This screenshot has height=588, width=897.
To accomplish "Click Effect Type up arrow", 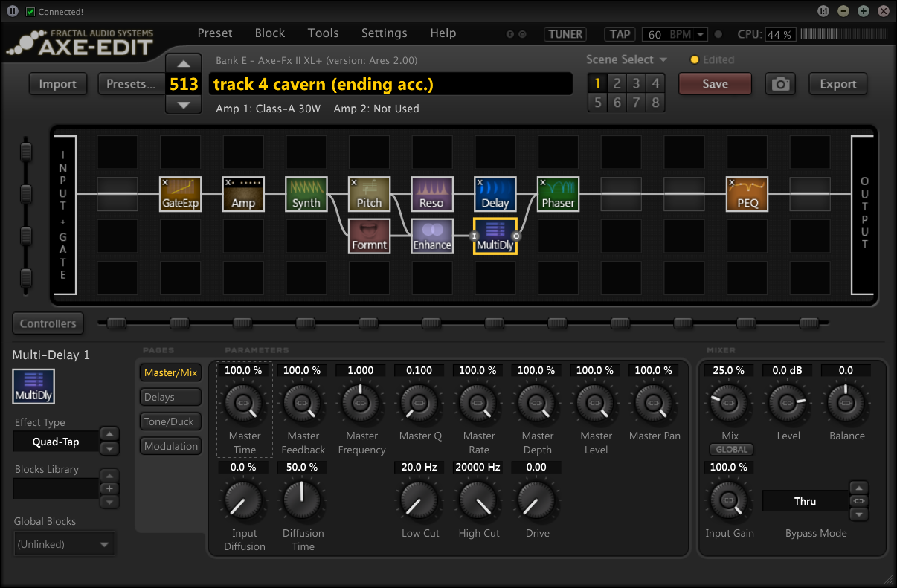I will (x=109, y=434).
